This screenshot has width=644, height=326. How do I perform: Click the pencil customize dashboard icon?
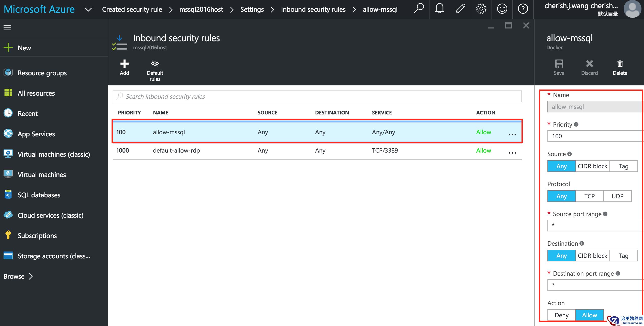[460, 9]
